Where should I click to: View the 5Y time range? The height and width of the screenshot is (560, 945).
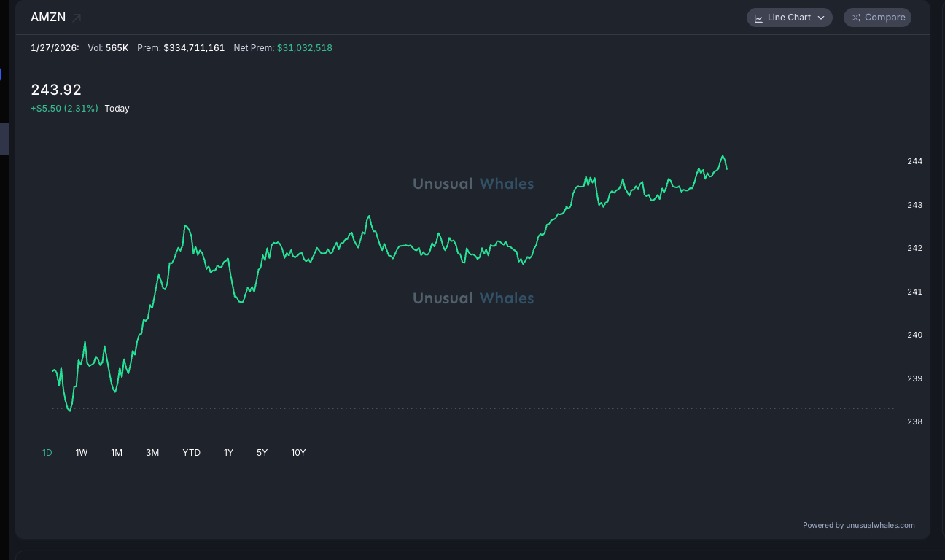262,453
